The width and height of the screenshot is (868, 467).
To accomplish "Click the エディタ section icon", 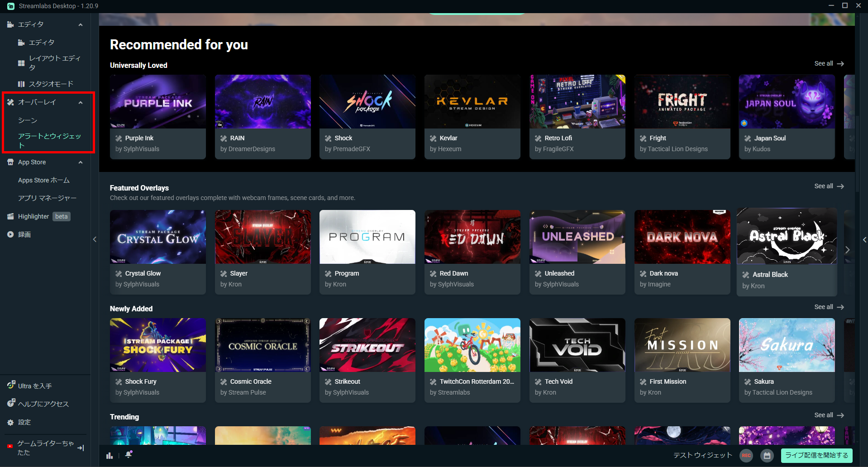I will coord(10,24).
